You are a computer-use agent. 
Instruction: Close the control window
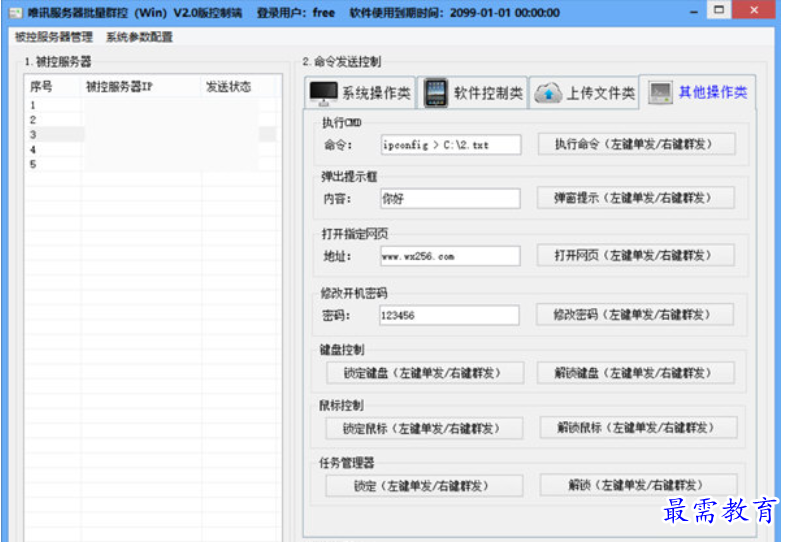point(753,10)
